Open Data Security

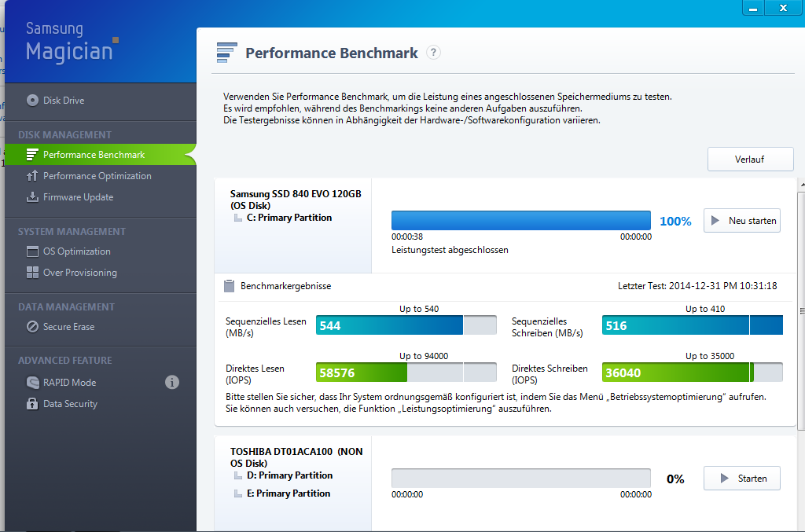[x=70, y=404]
